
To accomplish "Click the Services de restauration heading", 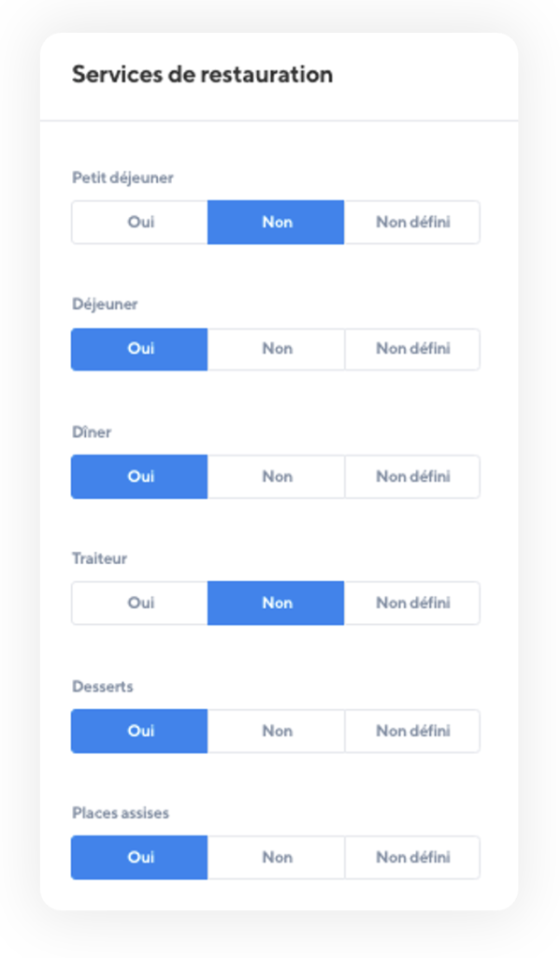I will tap(202, 75).
